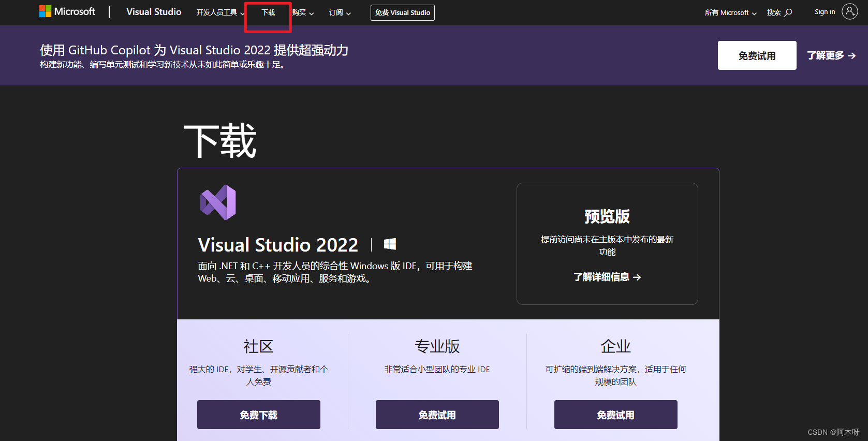Viewport: 868px width, 441px height.
Task: Click the 非常适合小型团队的专业 IDE text
Action: 437,369
